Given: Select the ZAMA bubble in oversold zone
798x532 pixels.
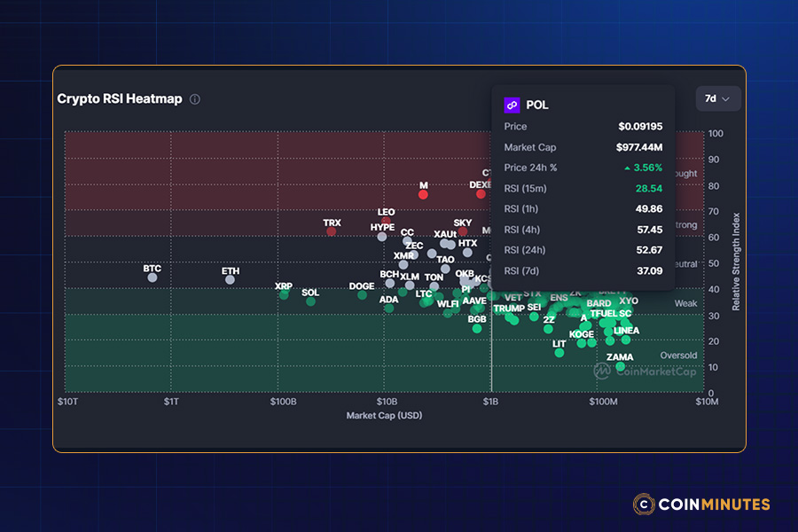Looking at the screenshot, I should pyautogui.click(x=619, y=366).
